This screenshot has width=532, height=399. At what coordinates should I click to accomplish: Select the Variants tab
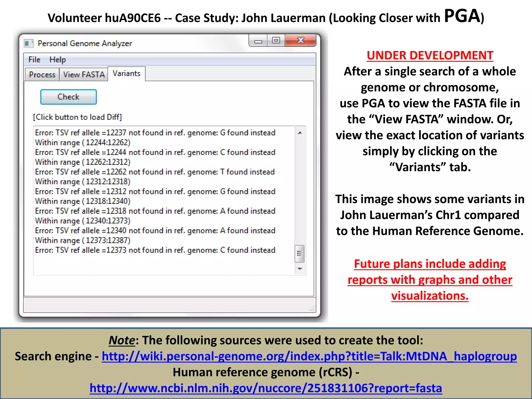[127, 74]
